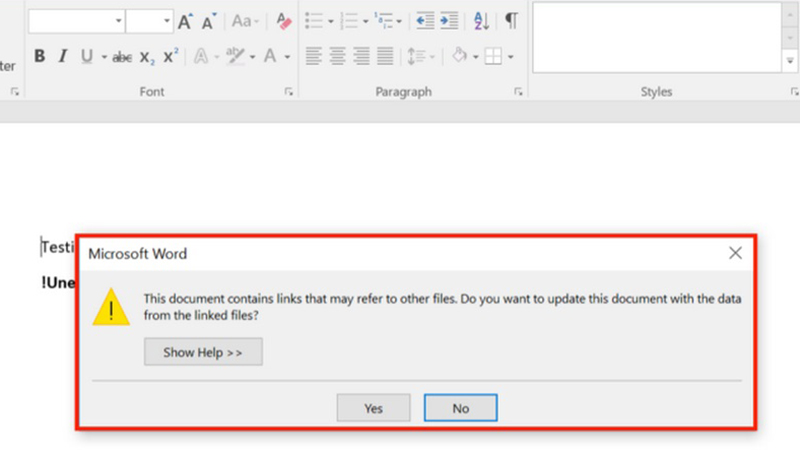Sort the selected text
Image resolution: width=800 pixels, height=450 pixels.
click(481, 21)
